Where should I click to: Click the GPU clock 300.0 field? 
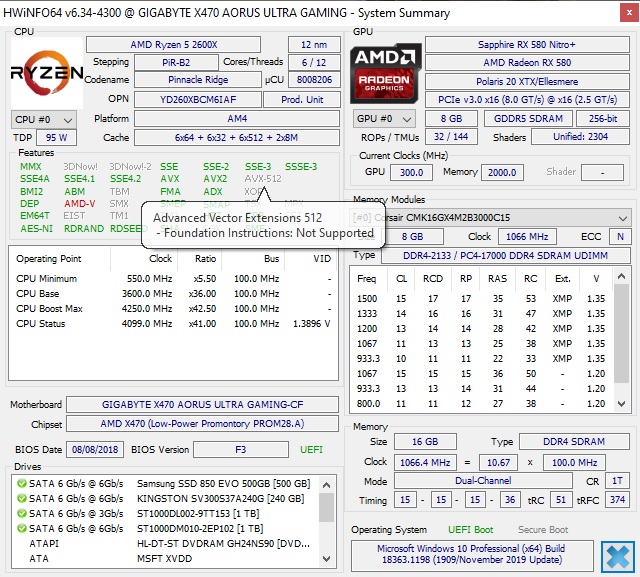(411, 172)
